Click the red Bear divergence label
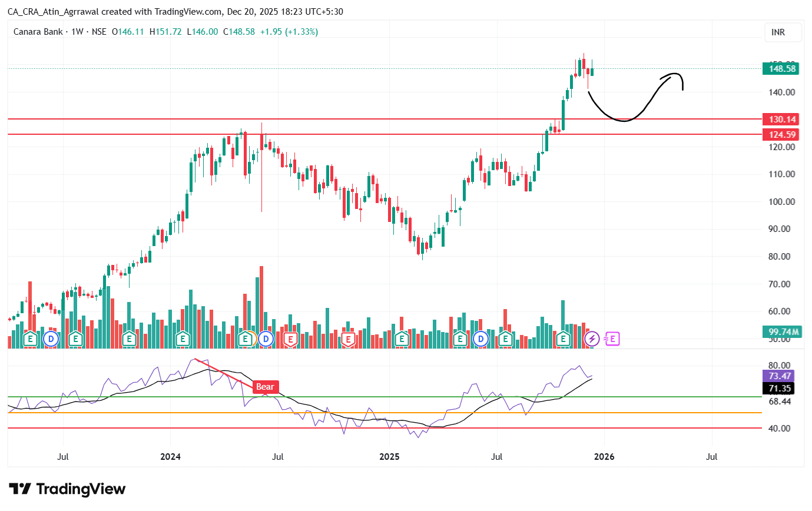This screenshot has height=511, width=812. [265, 387]
